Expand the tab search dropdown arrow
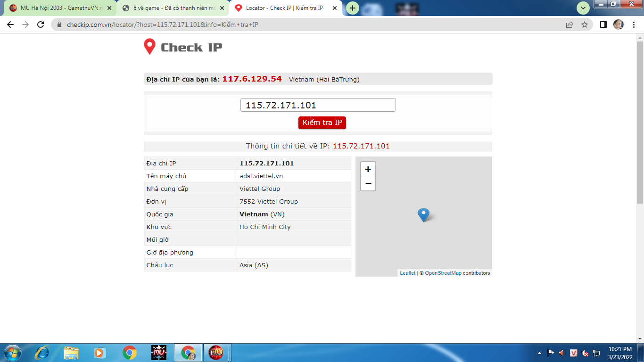This screenshot has width=644, height=362. [x=583, y=8]
